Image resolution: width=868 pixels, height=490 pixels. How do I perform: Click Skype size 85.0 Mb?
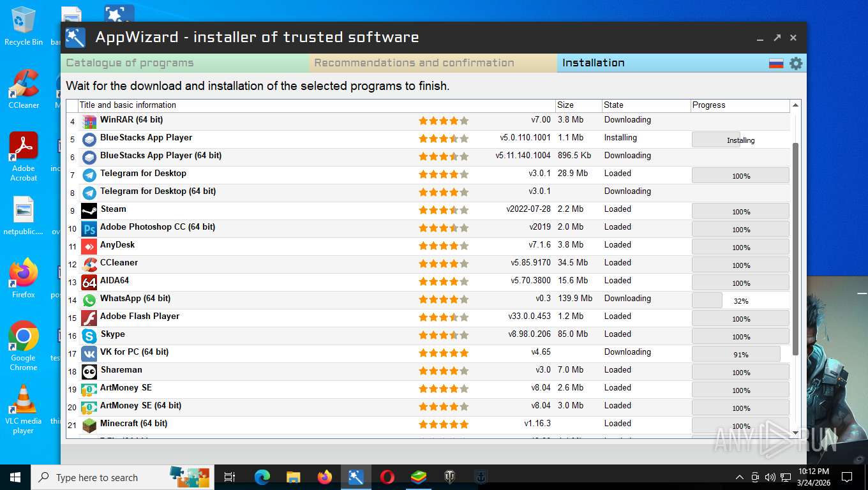[x=572, y=334]
